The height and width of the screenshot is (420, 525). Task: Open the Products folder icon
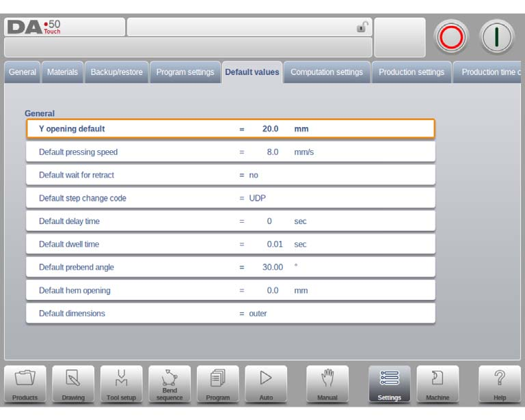[25, 384]
